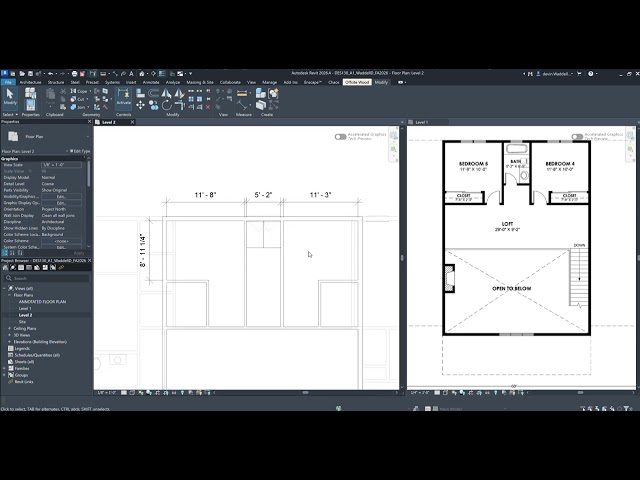Image resolution: width=640 pixels, height=480 pixels.
Task: Click Edit Type in Properties
Action: click(80, 151)
